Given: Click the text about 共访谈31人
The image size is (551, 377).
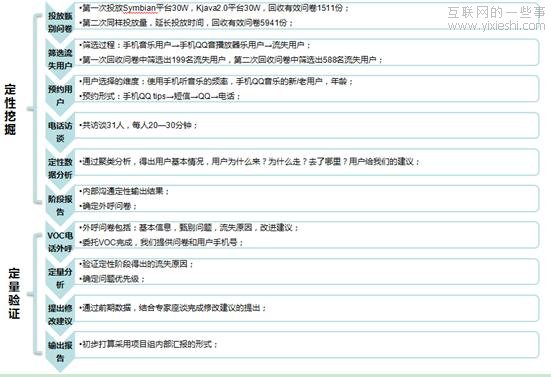Looking at the screenshot, I should [139, 125].
